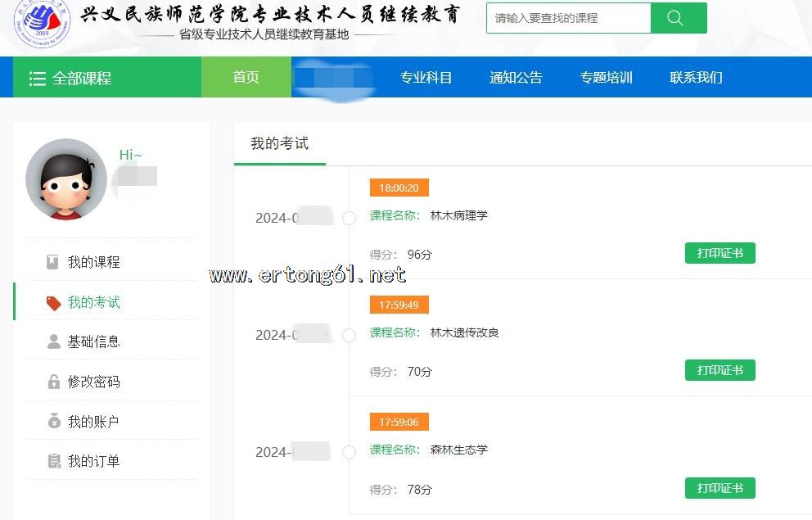Print certificate for 林木遗传改良
This screenshot has height=520, width=812.
tap(720, 370)
